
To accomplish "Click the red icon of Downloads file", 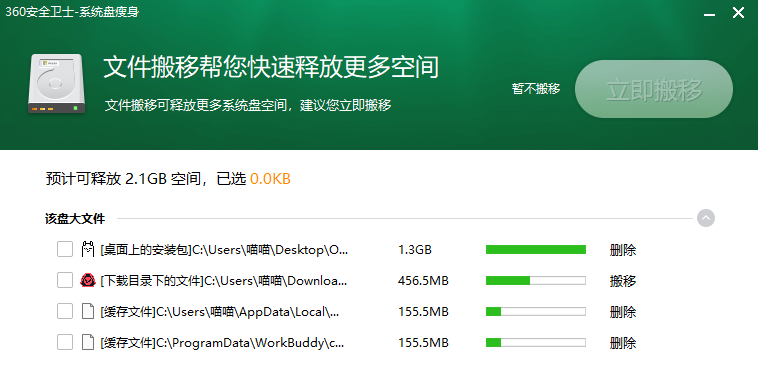I will pyautogui.click(x=87, y=280).
